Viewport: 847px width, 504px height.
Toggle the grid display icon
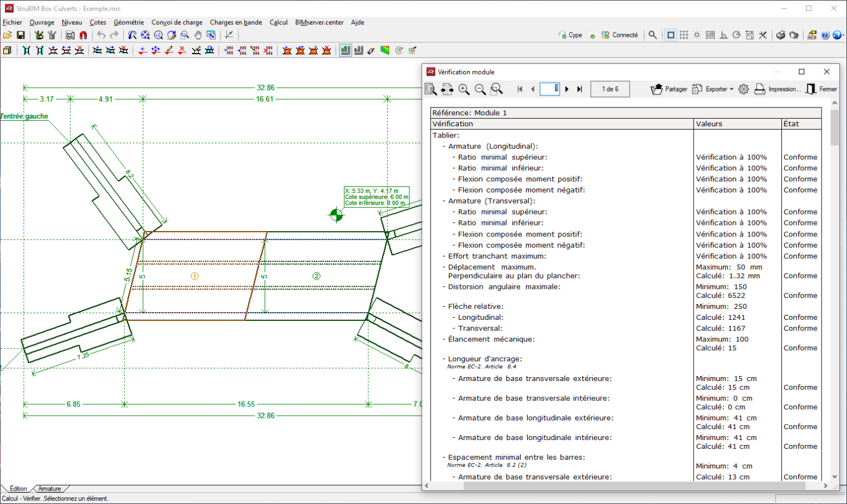[x=684, y=35]
